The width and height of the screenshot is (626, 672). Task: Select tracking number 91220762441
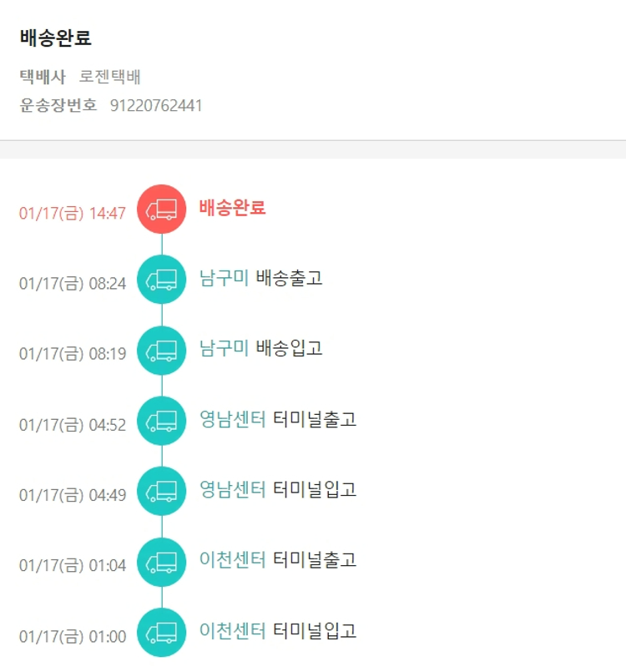156,106
